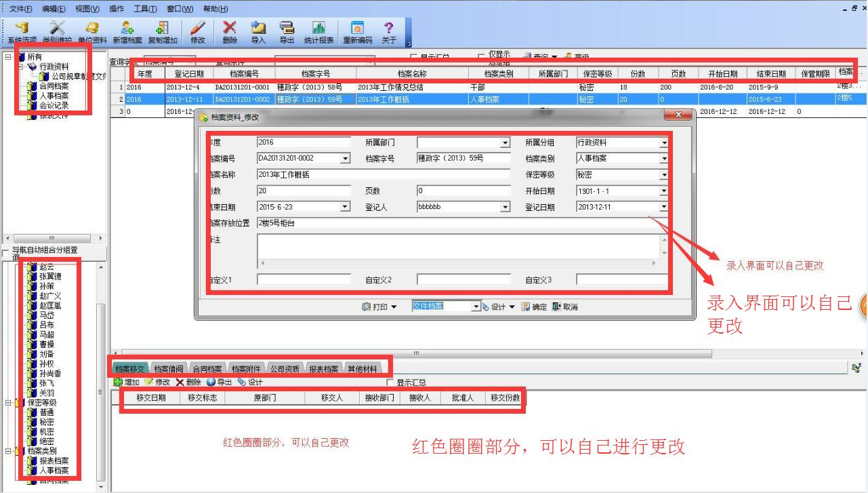Open the 帮助(H) menu
The image size is (868, 493).
pyautogui.click(x=215, y=9)
